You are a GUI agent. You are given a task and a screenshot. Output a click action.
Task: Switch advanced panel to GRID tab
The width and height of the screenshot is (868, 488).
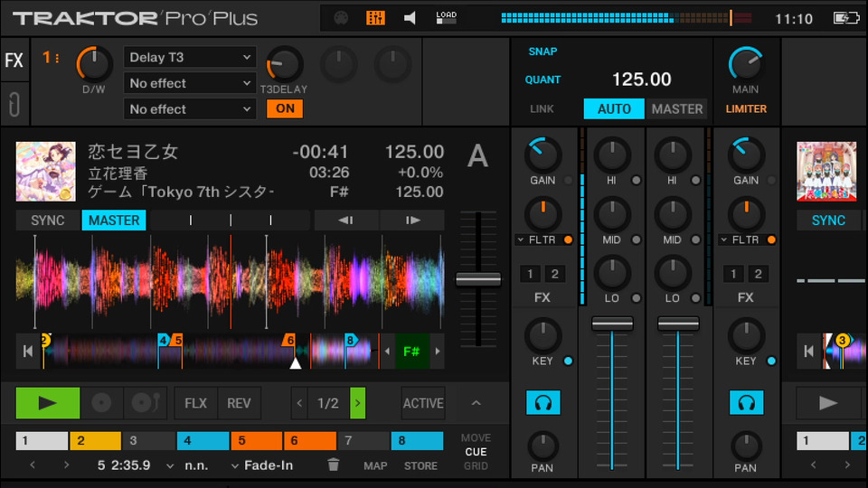(x=476, y=466)
